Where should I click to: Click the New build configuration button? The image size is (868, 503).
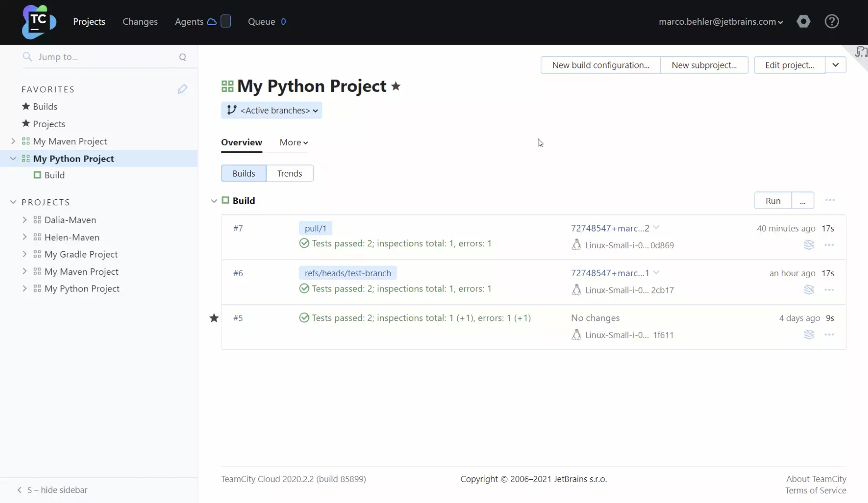pos(600,65)
